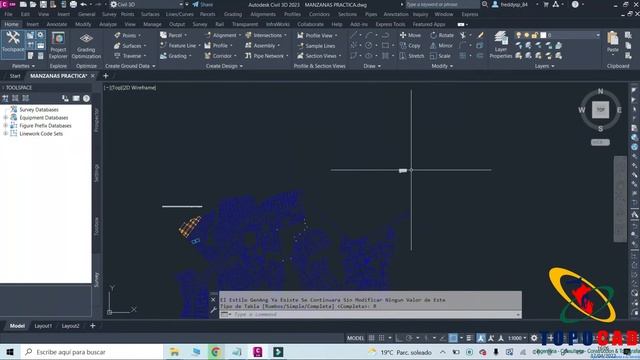Click the Share button

point(203,4)
